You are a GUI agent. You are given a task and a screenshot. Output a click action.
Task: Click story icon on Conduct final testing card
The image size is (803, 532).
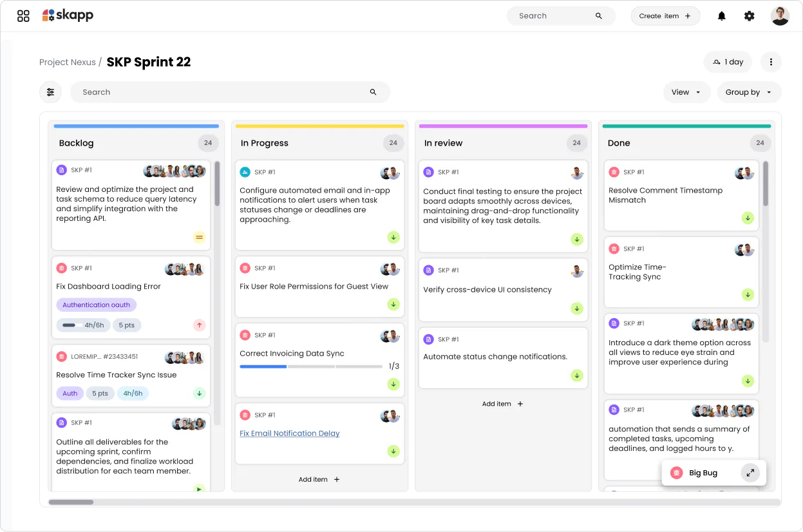tap(429, 172)
